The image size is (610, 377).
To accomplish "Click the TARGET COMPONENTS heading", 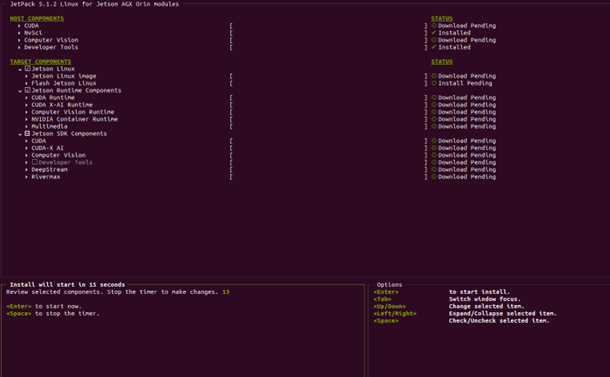I will tap(40, 61).
